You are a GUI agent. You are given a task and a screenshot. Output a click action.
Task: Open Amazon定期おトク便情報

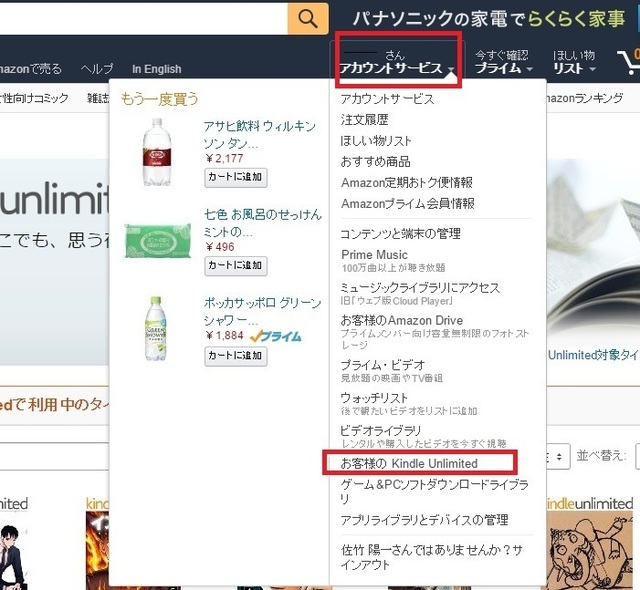(407, 182)
